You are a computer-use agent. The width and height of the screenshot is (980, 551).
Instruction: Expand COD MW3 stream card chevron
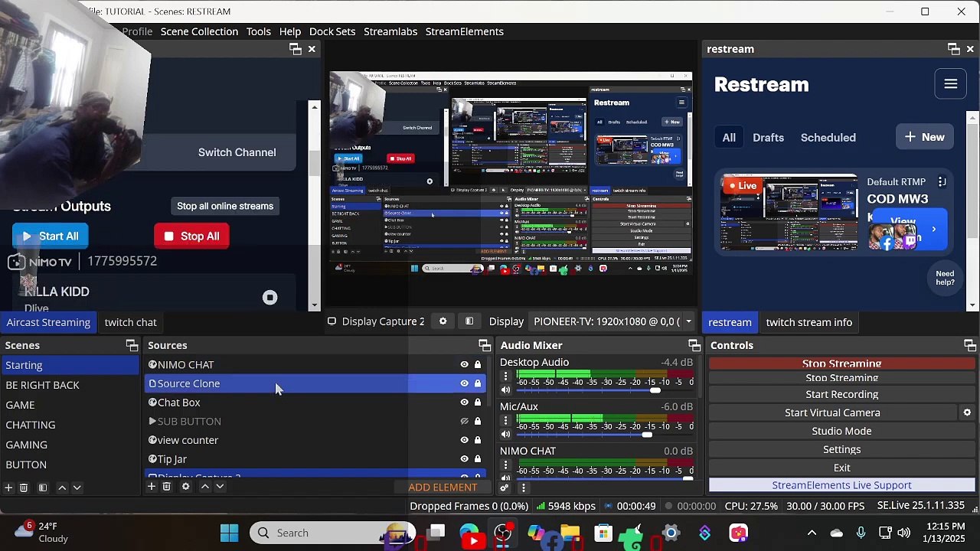(933, 229)
